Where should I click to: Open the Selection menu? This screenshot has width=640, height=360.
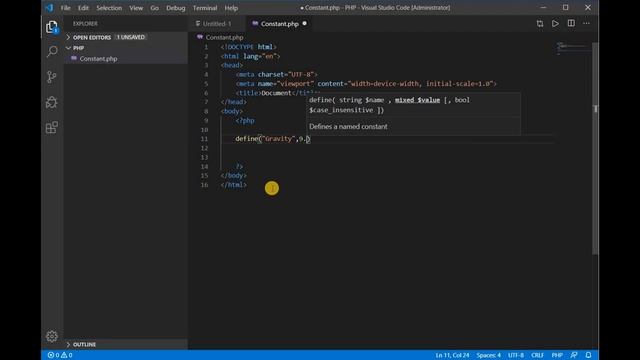[109, 8]
